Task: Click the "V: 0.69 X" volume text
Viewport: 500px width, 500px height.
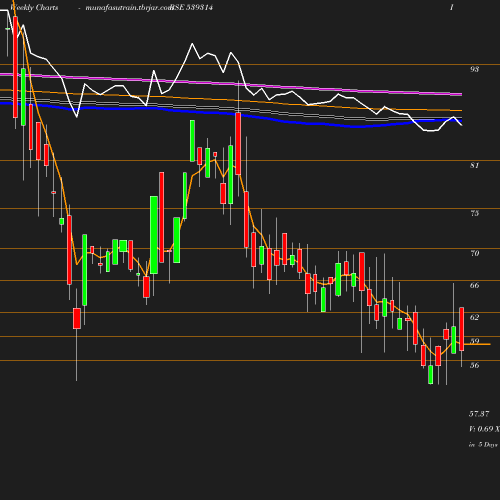Action: pyautogui.click(x=484, y=429)
